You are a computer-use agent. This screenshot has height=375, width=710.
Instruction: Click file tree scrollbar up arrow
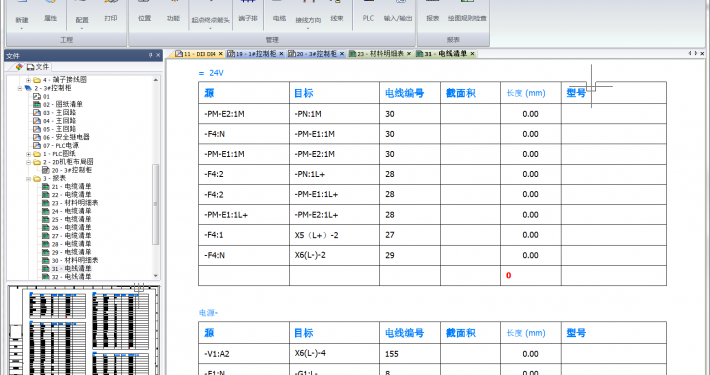156,80
